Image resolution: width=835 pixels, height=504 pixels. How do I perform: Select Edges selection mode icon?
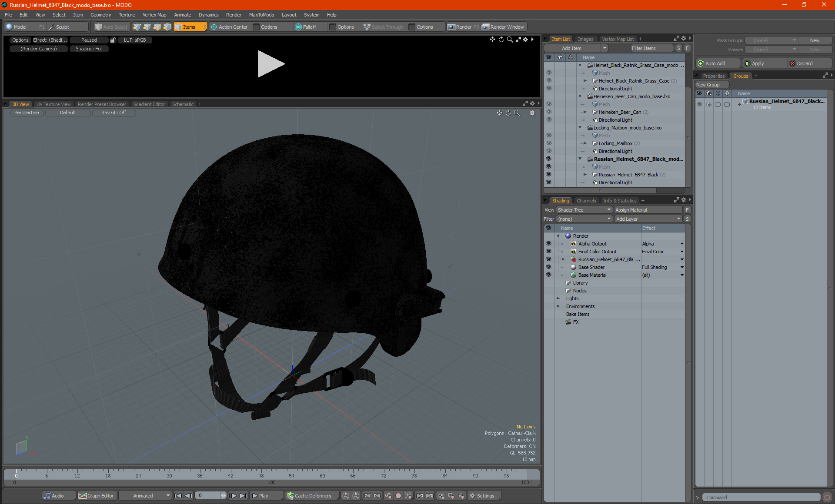(x=147, y=27)
